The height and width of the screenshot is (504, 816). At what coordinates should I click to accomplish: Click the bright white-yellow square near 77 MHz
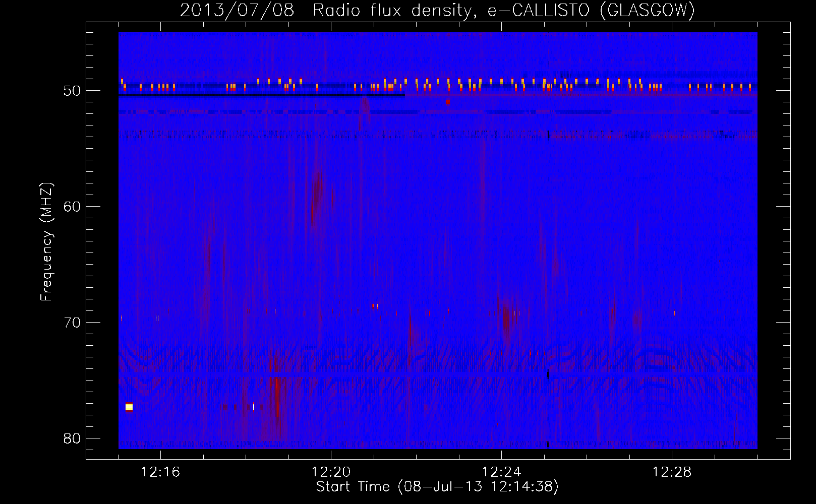pyautogui.click(x=129, y=407)
